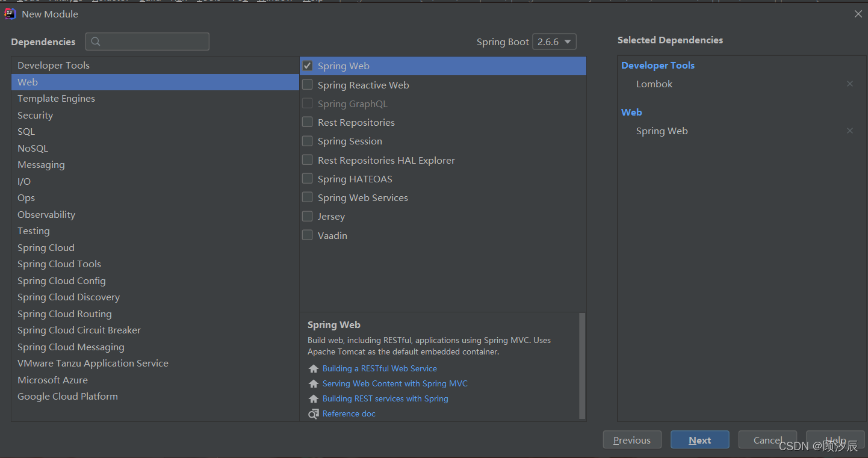Select the Testing category

(x=155, y=231)
